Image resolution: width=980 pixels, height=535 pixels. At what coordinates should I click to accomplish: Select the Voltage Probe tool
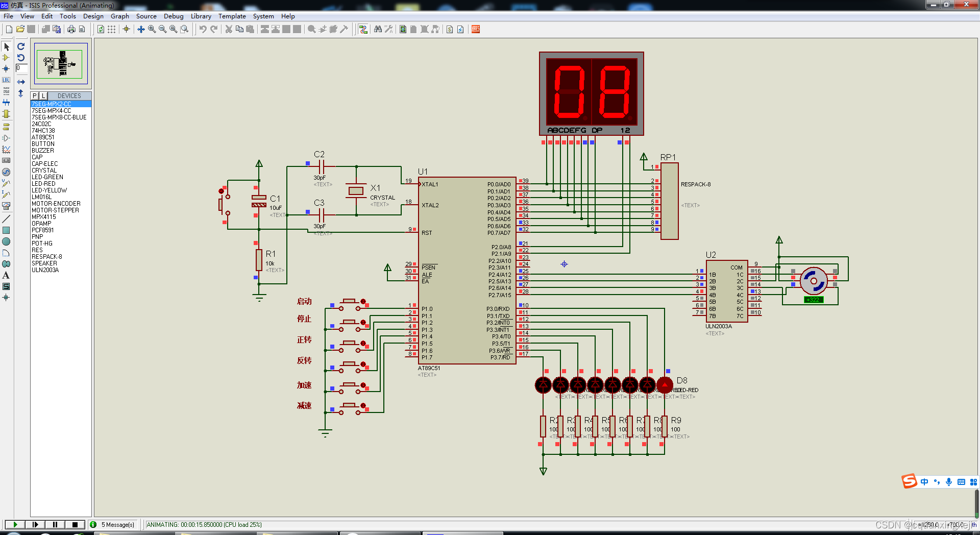click(6, 183)
